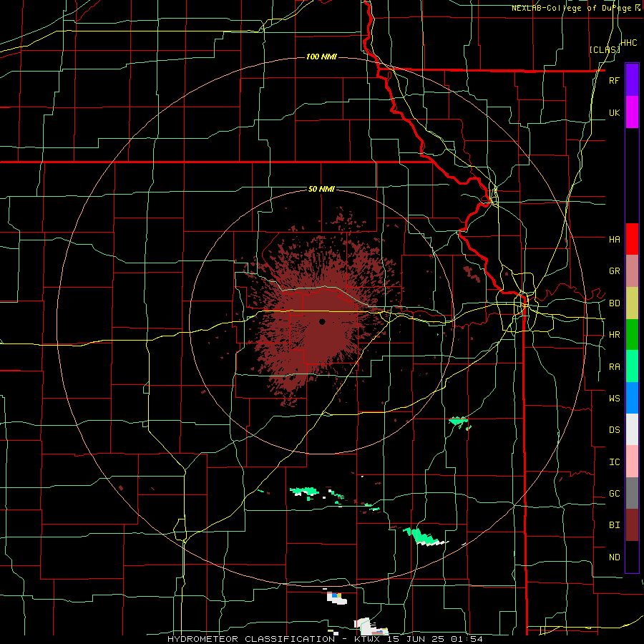This screenshot has height=644, width=644.
Task: Click the 100 NMI range ring label
Action: point(321,57)
